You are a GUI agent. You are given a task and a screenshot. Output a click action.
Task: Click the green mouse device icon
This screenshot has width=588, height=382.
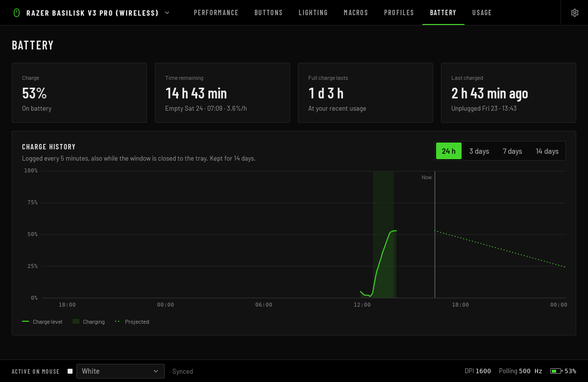coord(17,13)
